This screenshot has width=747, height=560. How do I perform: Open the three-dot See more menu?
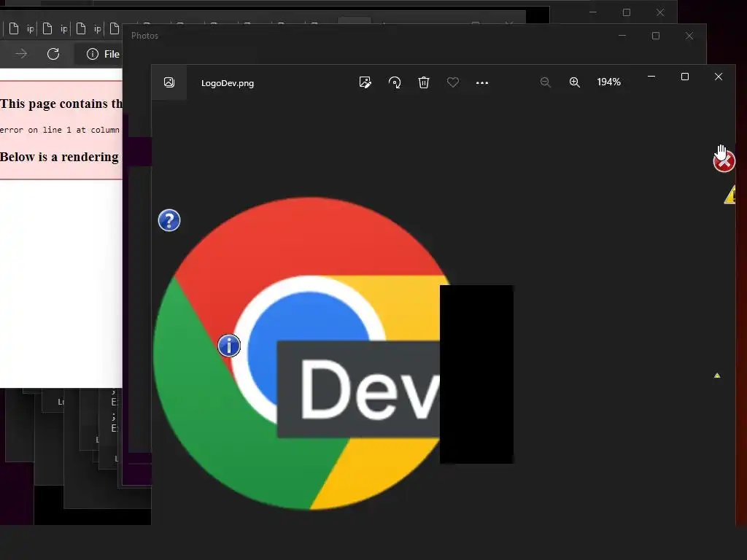(x=482, y=83)
